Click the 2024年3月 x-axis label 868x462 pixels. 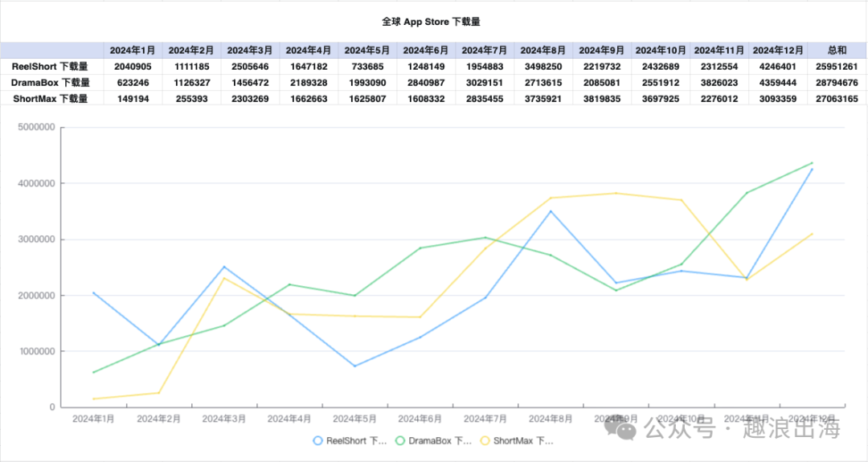coord(224,419)
